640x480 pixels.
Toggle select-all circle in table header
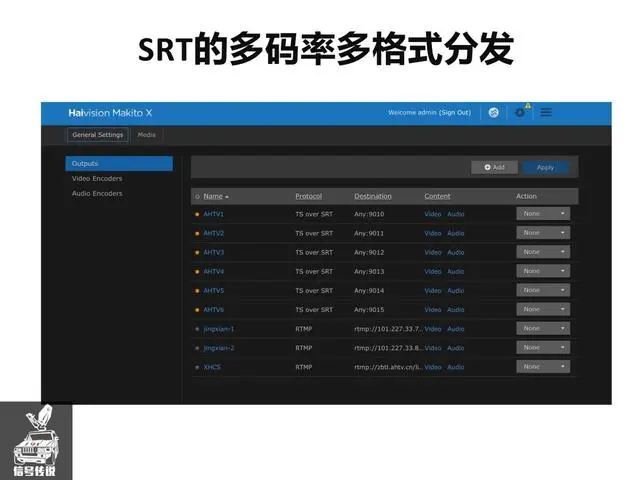[197, 197]
